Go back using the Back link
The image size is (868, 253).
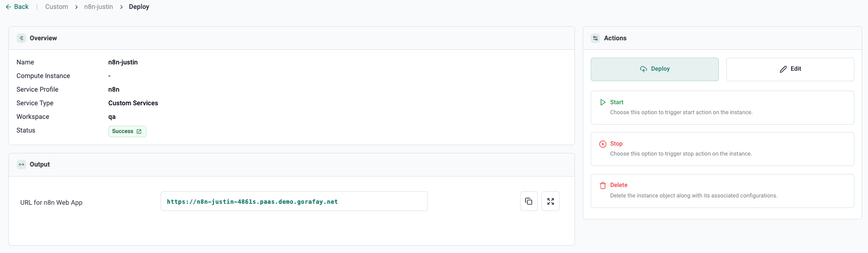tap(17, 7)
